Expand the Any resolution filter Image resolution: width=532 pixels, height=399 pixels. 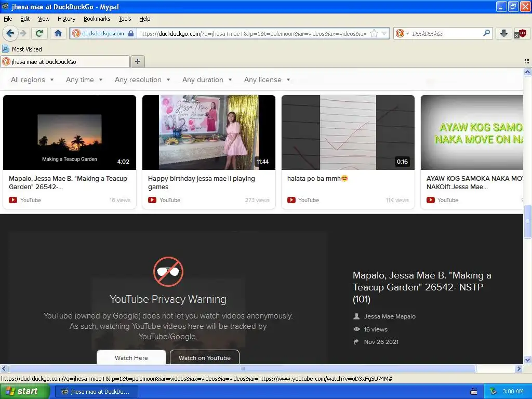pyautogui.click(x=142, y=79)
